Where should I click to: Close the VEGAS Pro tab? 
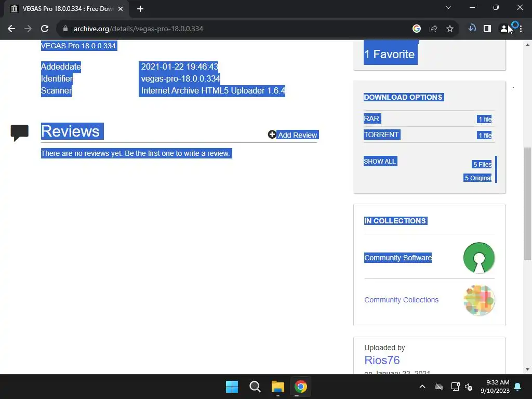click(x=121, y=9)
